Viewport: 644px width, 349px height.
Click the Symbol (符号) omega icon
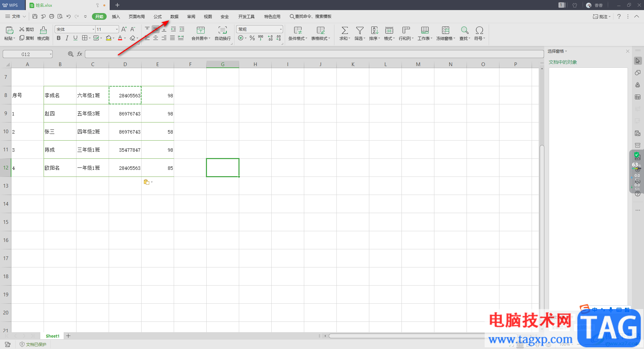point(479,31)
